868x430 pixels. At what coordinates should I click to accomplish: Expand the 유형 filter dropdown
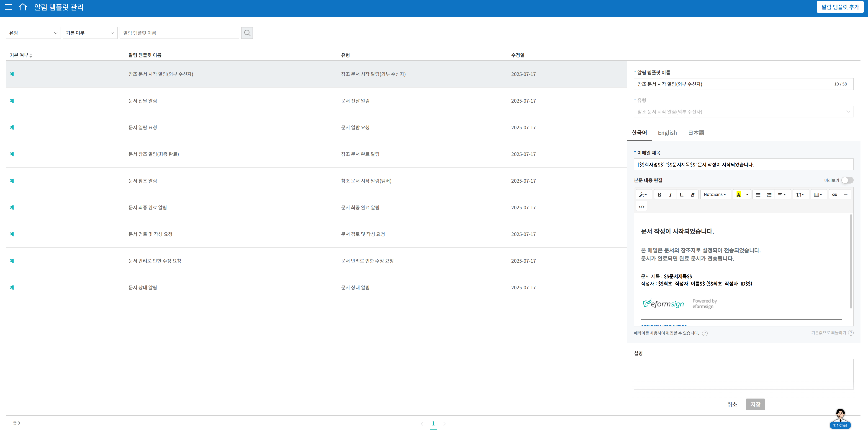[33, 33]
